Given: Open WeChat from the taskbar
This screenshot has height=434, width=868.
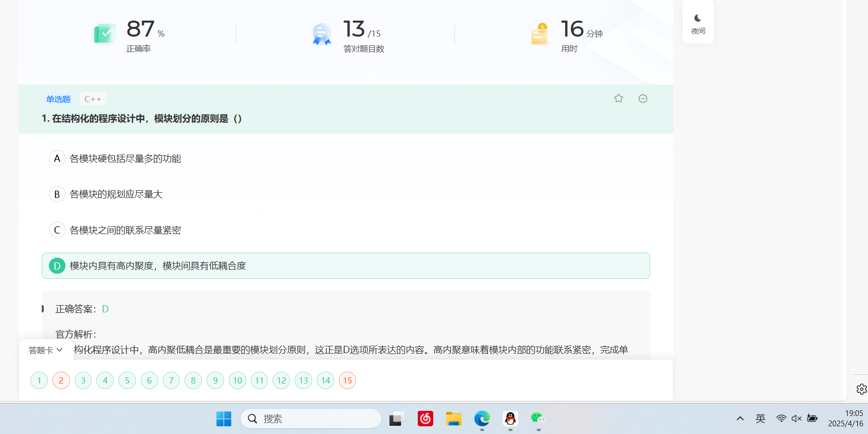Looking at the screenshot, I should (538, 419).
